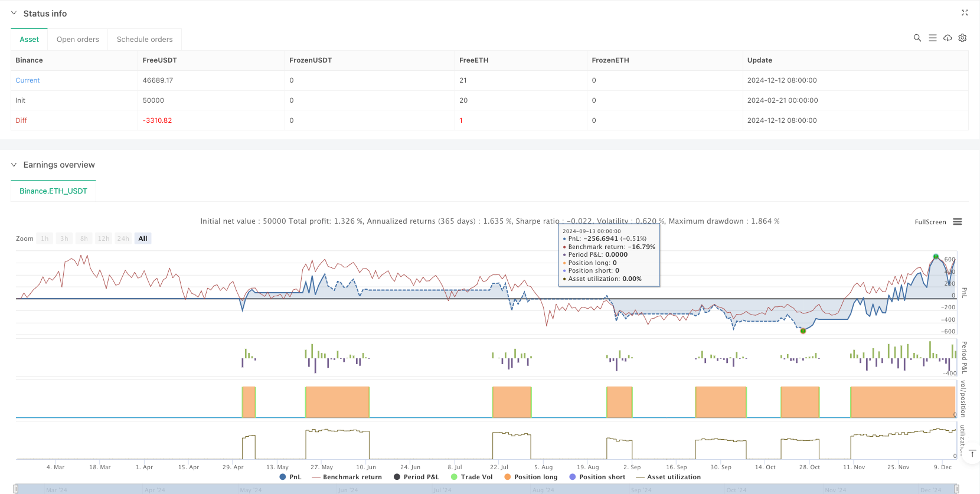Toggle PnL series in chart legend

[x=290, y=477]
